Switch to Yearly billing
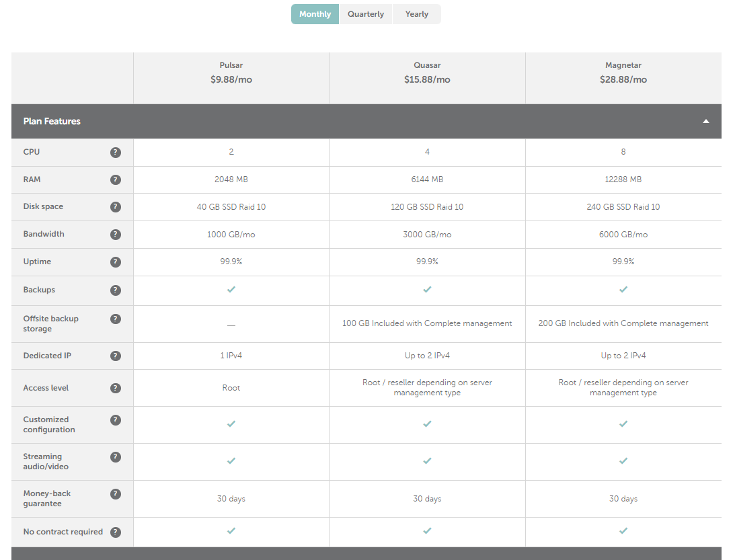 tap(416, 14)
